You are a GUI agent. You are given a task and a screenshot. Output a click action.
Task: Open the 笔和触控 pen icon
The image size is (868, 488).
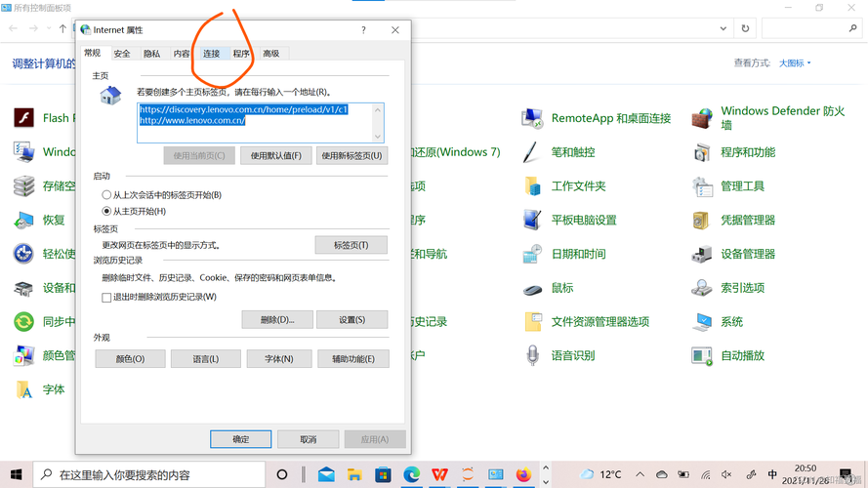[x=532, y=152]
